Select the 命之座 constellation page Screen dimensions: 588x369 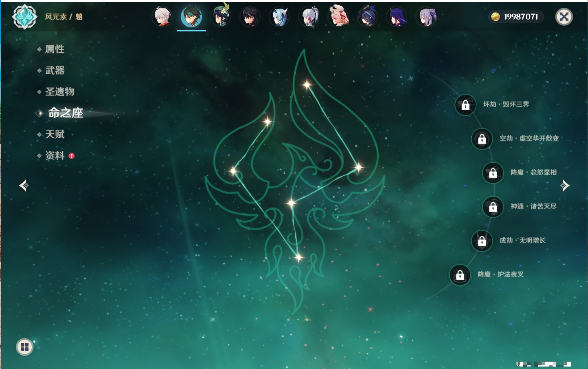click(65, 113)
